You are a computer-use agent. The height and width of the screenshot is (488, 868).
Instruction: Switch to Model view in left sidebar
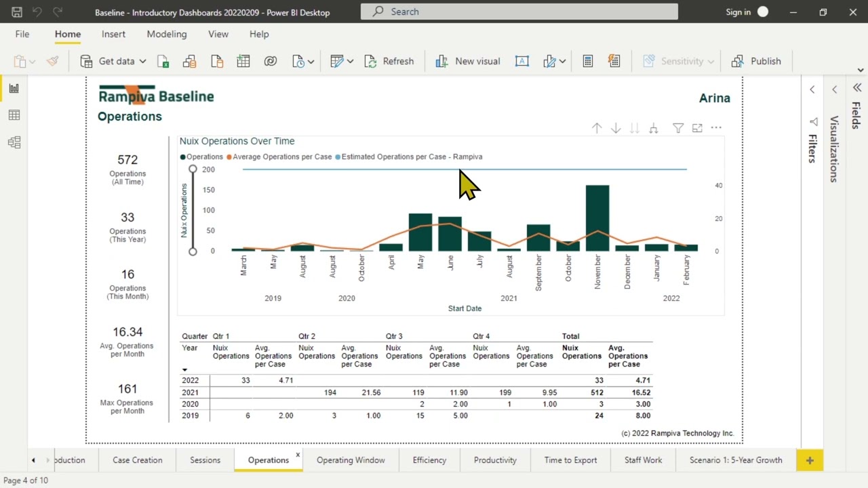[x=14, y=142]
